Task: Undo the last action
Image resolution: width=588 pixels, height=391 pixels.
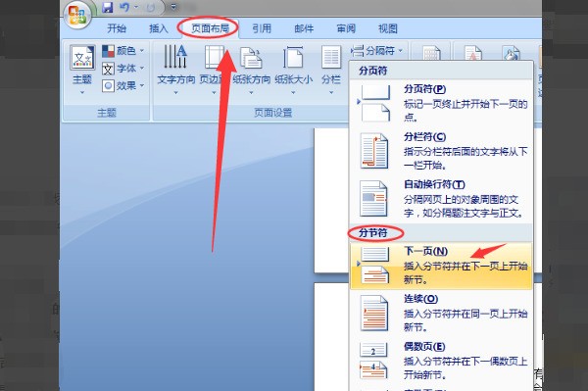Action: pyautogui.click(x=124, y=7)
